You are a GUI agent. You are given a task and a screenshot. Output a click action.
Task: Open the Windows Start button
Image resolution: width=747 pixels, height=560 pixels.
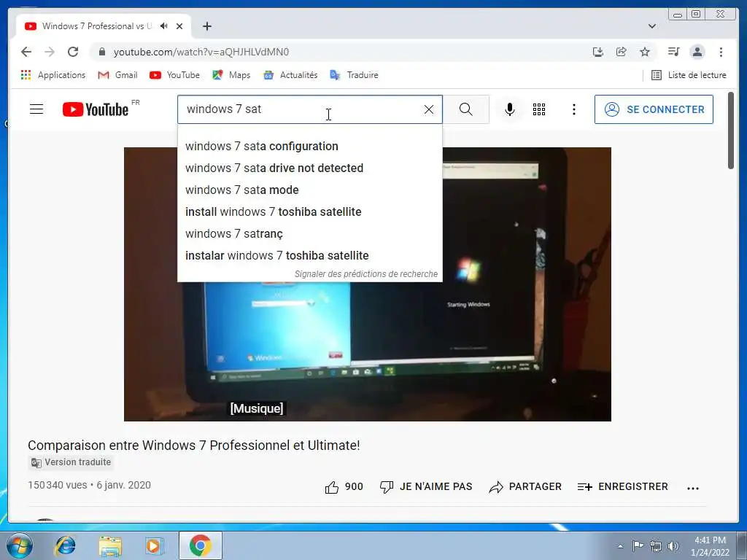click(19, 545)
